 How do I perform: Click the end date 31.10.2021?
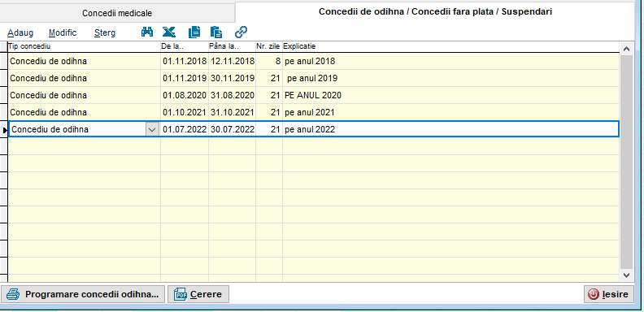tap(233, 112)
